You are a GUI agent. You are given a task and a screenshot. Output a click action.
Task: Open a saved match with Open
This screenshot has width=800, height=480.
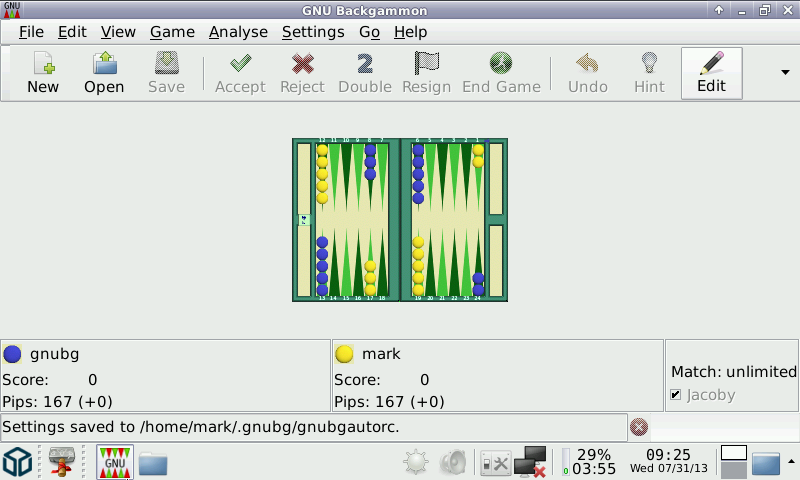pos(104,73)
